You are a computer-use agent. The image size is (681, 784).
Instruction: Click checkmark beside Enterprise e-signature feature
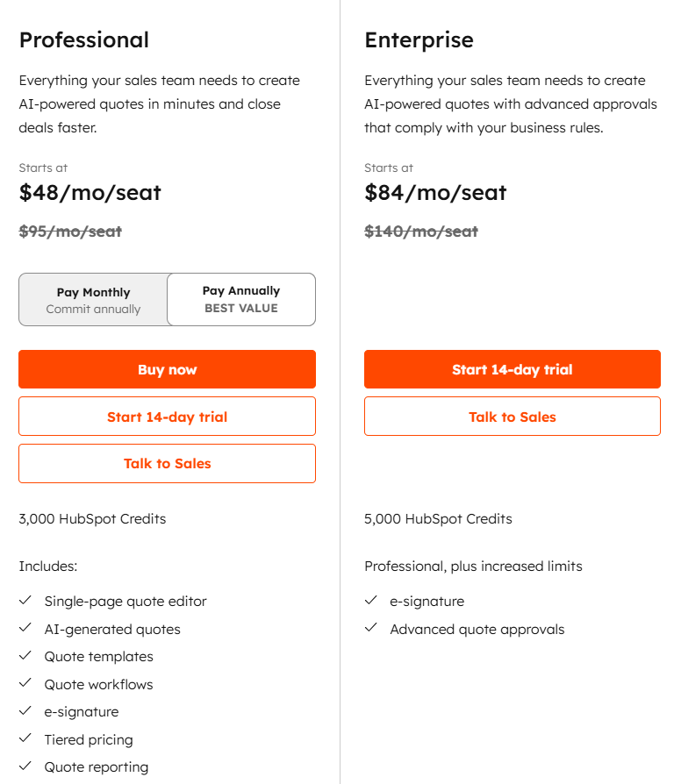370,600
